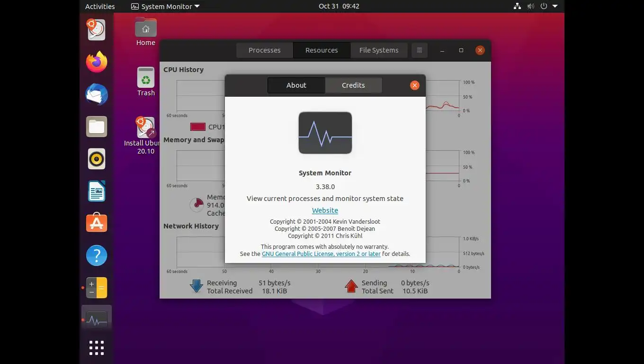Screen dimensions: 644x364
Task: Open Thunderbird mail from the dock
Action: click(x=97, y=94)
